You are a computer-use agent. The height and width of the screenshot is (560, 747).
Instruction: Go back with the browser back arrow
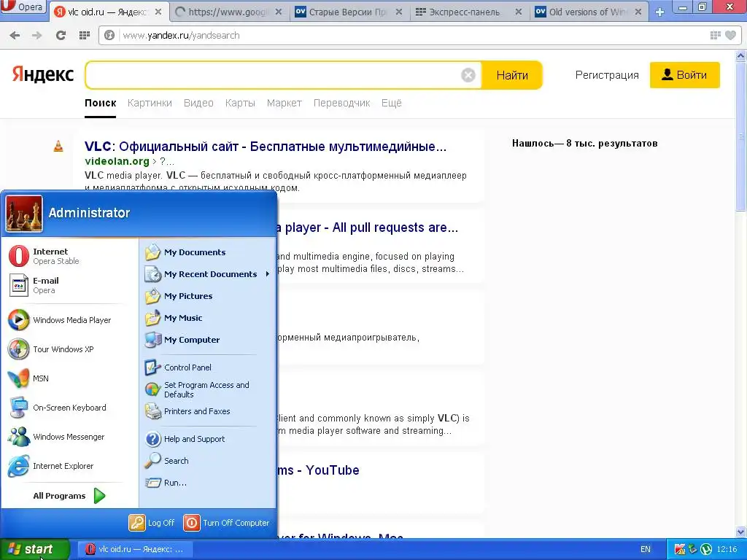tap(15, 35)
